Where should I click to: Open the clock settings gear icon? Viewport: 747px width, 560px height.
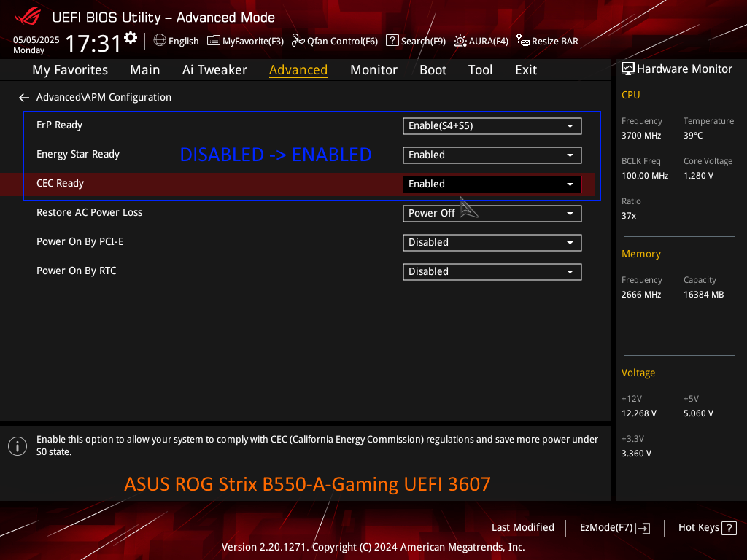pos(131,38)
